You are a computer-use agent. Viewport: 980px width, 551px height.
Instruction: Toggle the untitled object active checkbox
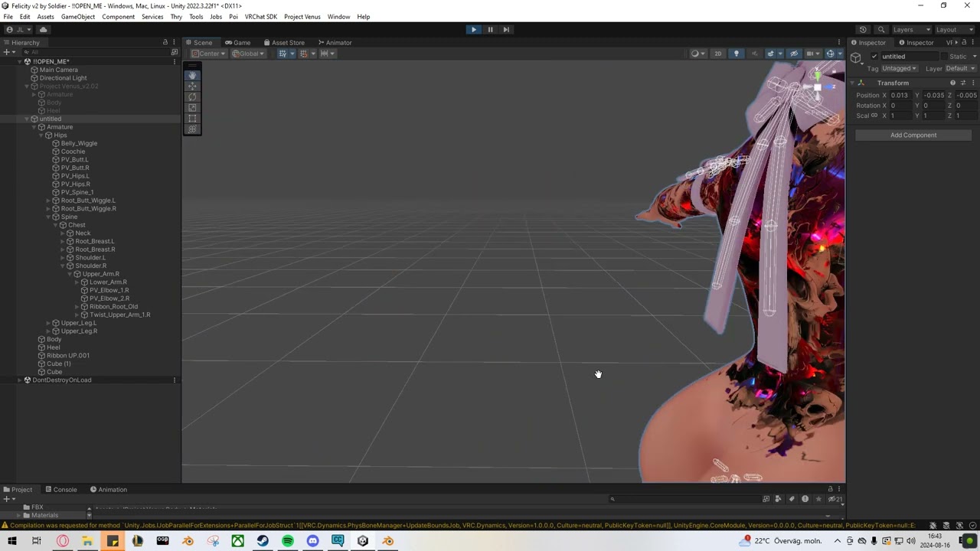(x=874, y=57)
